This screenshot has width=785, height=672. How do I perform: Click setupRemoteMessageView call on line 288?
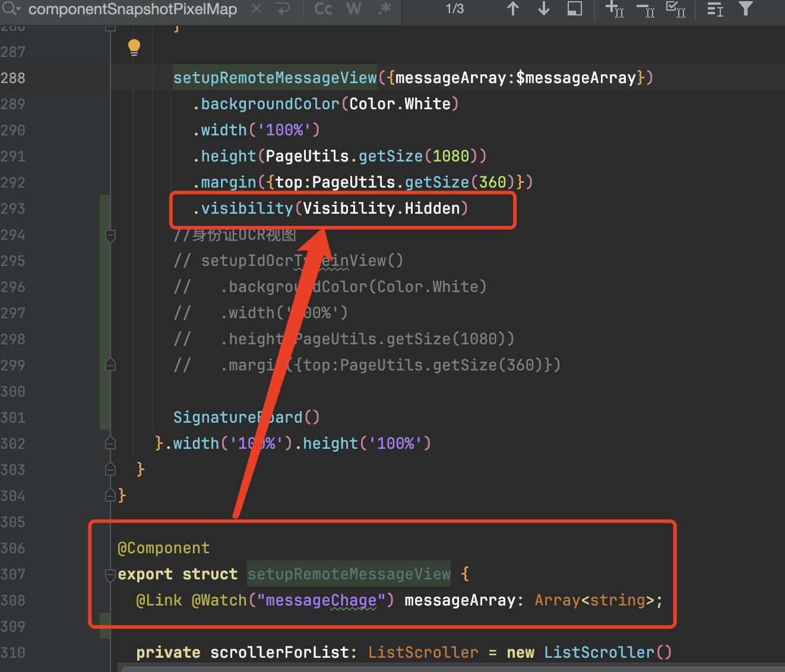[x=275, y=78]
